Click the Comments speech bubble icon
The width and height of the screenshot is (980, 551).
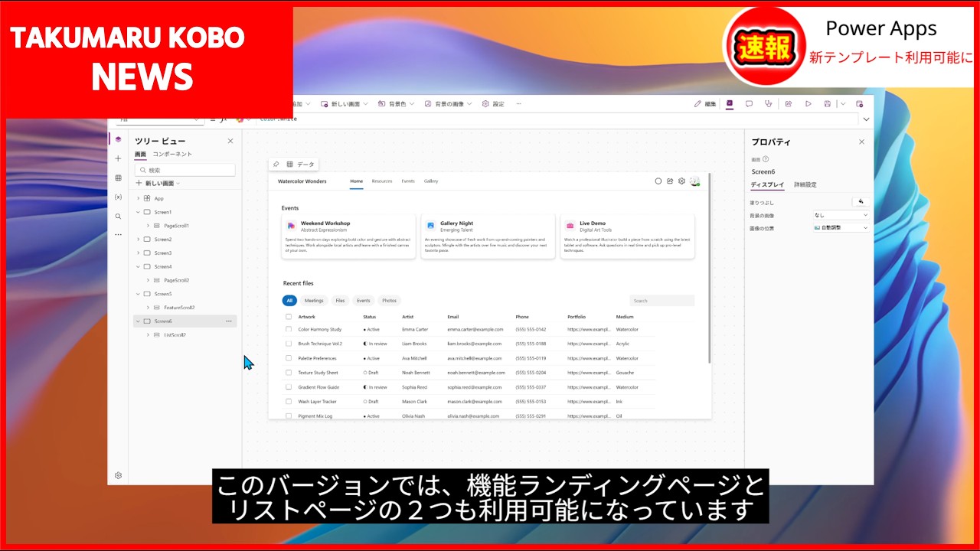click(x=749, y=104)
